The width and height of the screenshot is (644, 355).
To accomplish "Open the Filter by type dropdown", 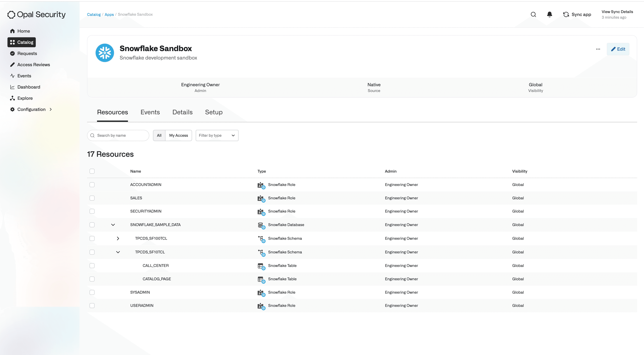I will 217,135.
